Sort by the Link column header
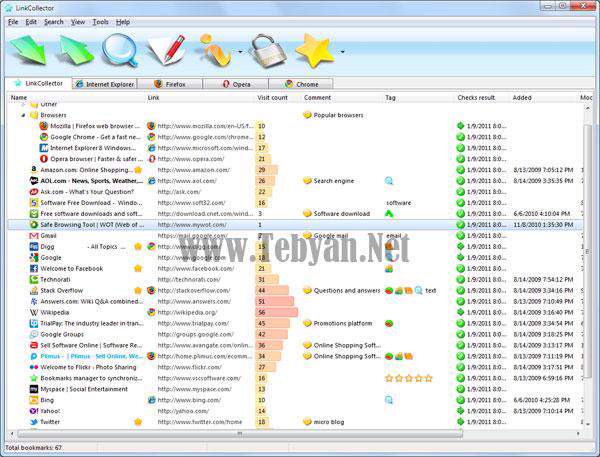This screenshot has height=457, width=600. [153, 98]
